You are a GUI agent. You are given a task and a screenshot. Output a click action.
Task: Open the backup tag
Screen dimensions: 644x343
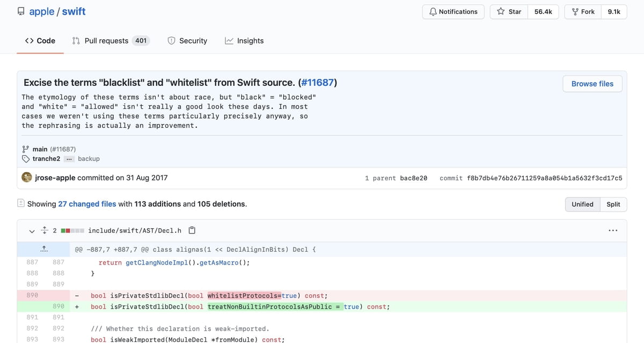coord(89,159)
